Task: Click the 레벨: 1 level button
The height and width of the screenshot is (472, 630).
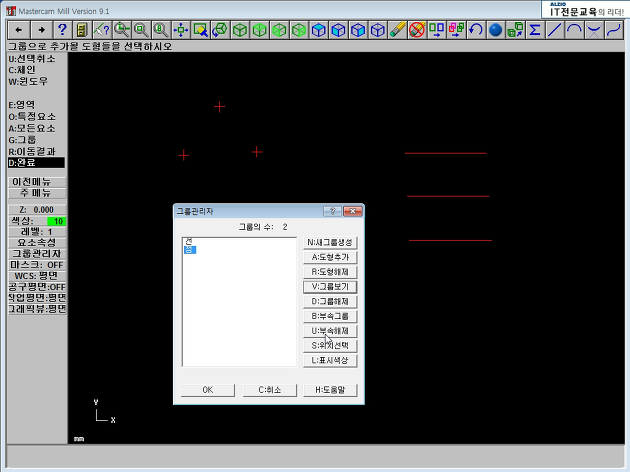Action: (37, 232)
